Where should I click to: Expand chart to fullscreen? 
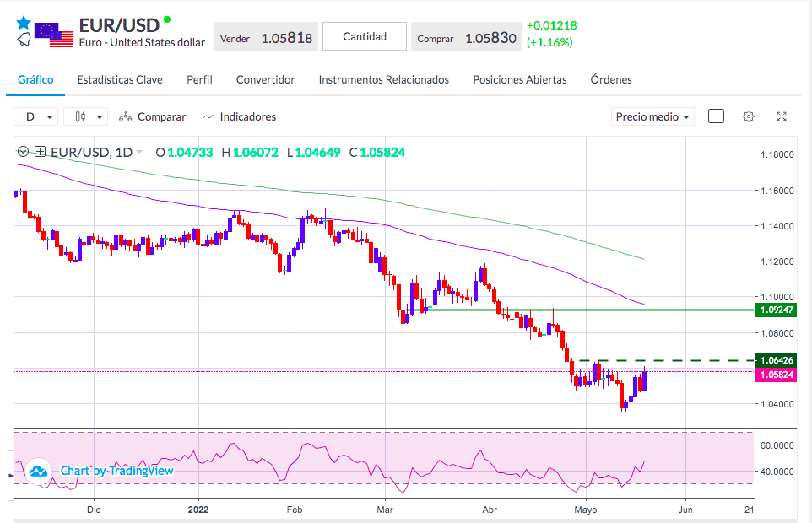pyautogui.click(x=782, y=116)
